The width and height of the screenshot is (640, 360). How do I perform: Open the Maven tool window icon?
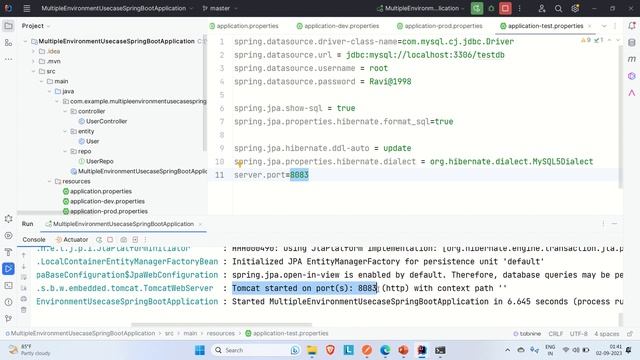pos(632,59)
